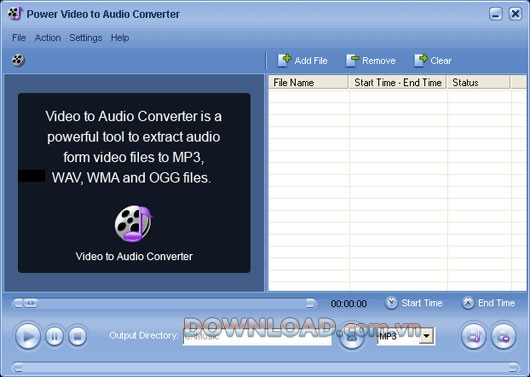Click the Video to Audio Converter logo image
This screenshot has height=377, width=530.
pyautogui.click(x=134, y=223)
